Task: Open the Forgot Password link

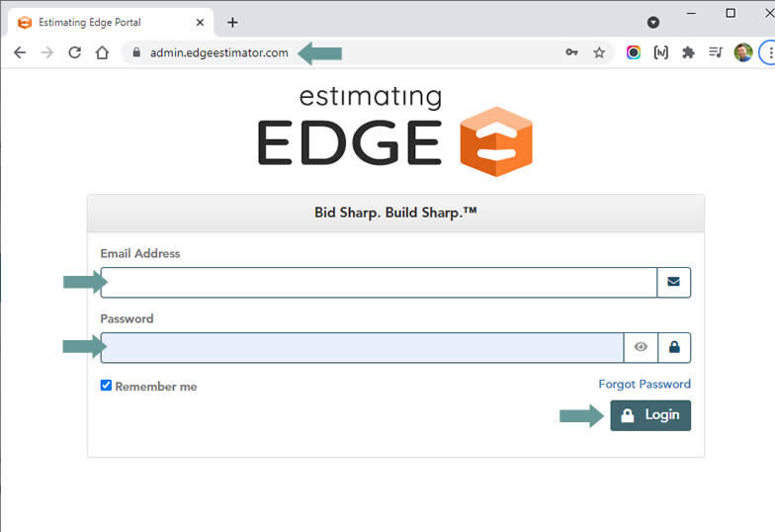Action: [645, 384]
